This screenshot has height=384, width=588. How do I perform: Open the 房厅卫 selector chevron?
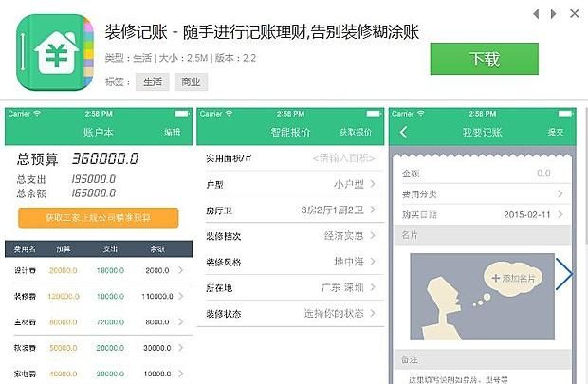[373, 210]
